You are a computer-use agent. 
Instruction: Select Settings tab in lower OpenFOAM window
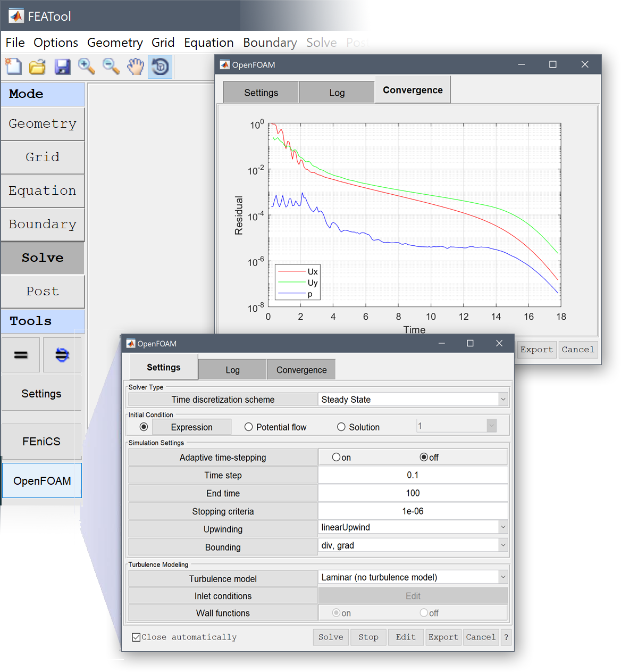click(x=163, y=367)
